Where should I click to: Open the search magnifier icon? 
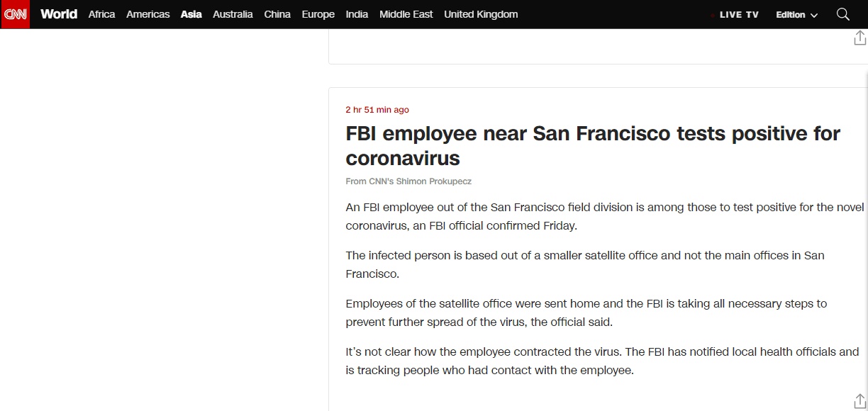843,14
